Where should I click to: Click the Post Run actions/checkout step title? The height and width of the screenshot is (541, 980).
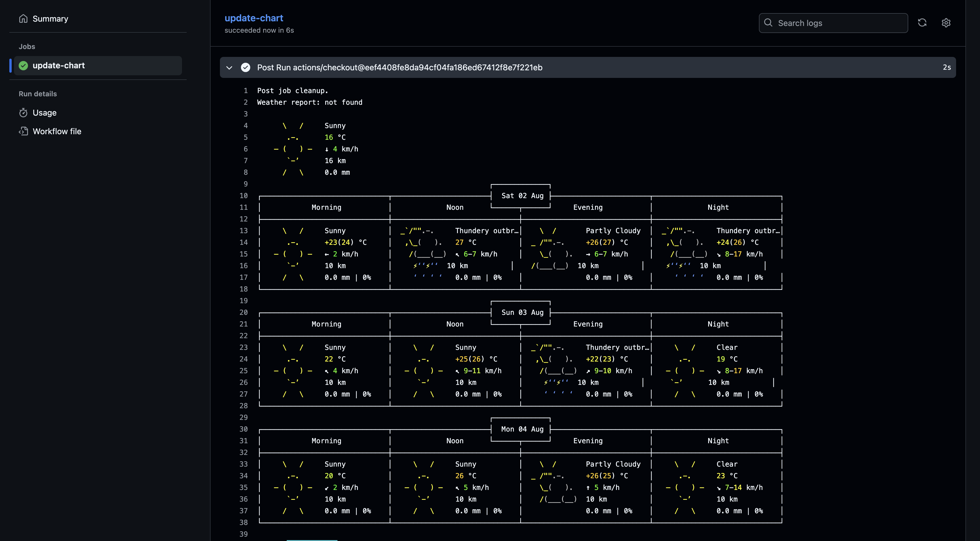[x=400, y=67]
